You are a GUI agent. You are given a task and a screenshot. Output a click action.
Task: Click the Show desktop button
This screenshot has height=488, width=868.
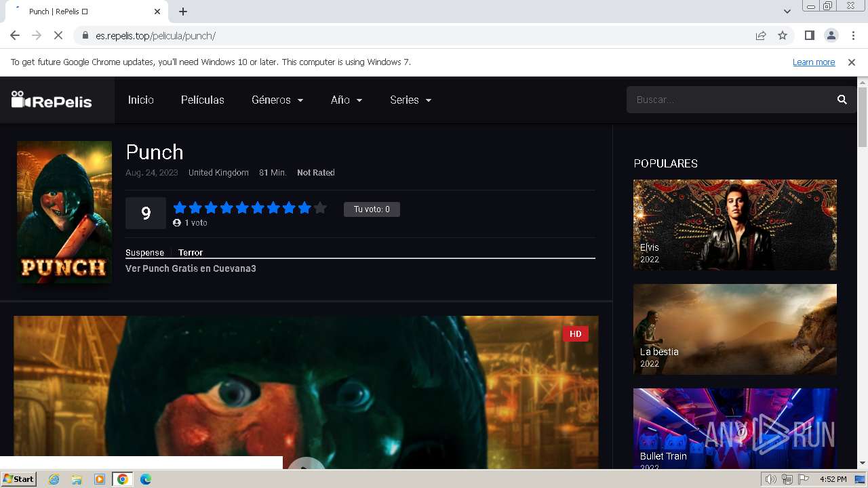(x=860, y=479)
